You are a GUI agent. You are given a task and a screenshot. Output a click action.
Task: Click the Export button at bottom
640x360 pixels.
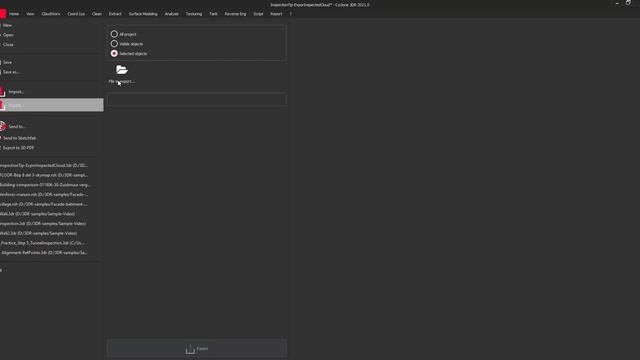tap(197, 349)
